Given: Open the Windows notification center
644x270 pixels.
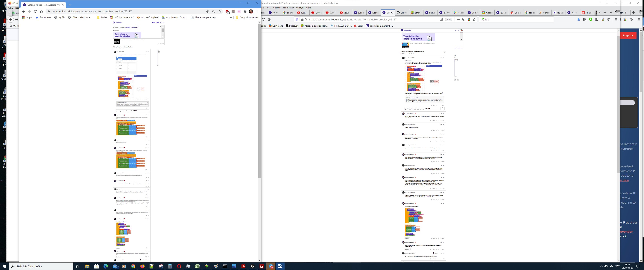Looking at the screenshot, I should 638,266.
